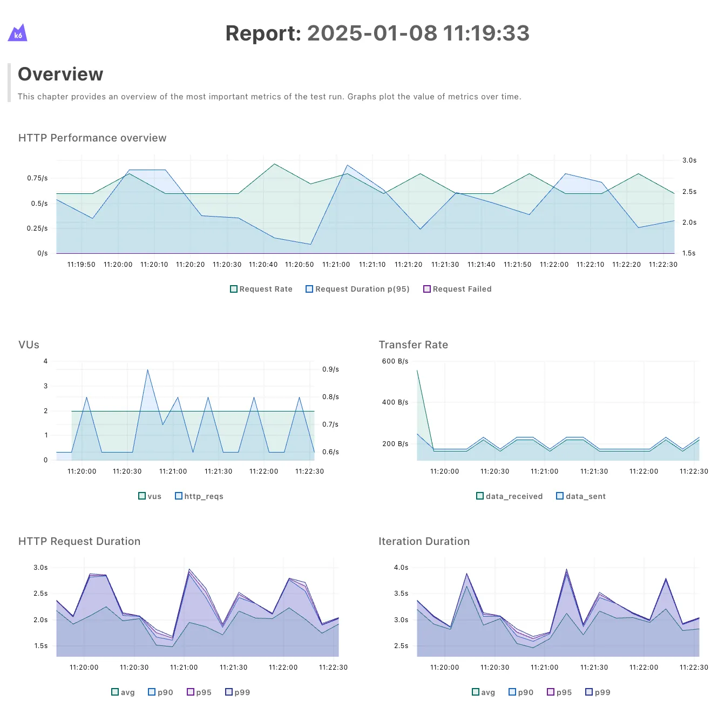Toggle p90 in HTTP Request Duration legend
The height and width of the screenshot is (728, 718).
click(x=161, y=692)
